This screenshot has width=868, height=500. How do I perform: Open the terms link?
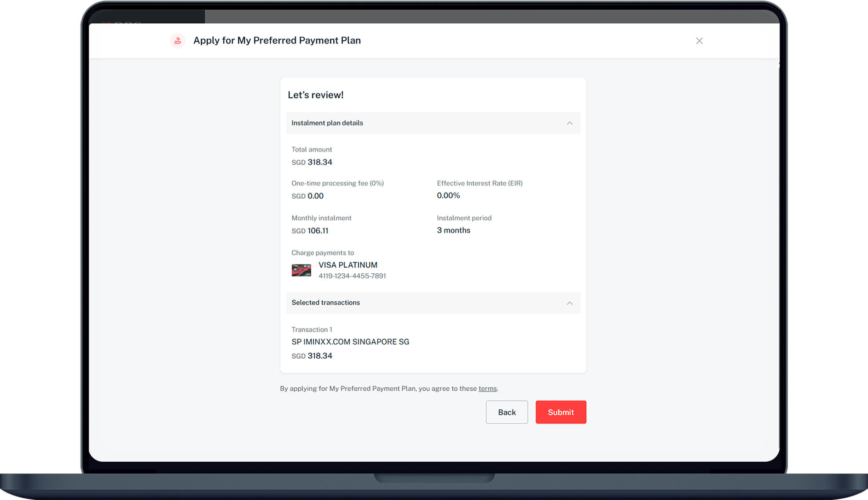click(x=487, y=389)
